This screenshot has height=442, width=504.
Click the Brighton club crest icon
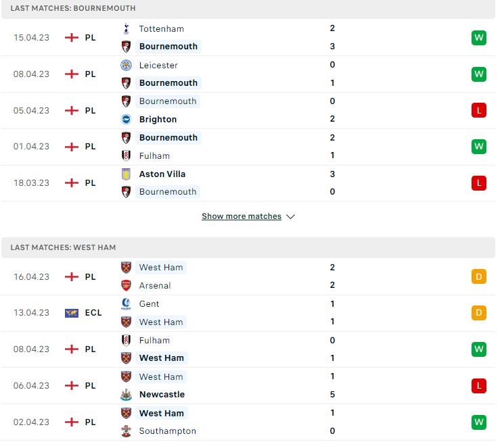[126, 119]
